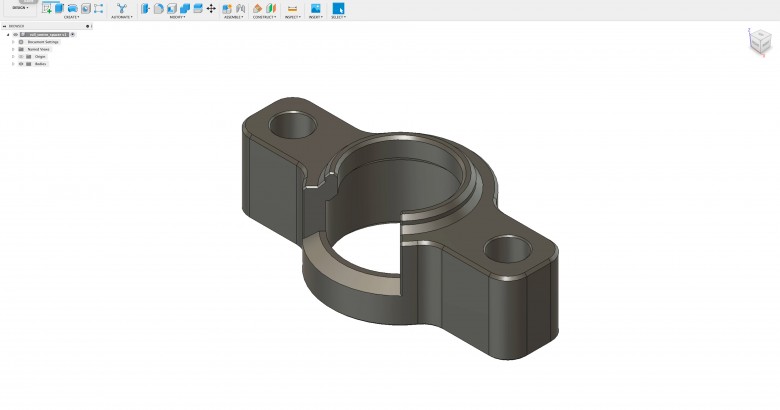Expand the Document Settings node
This screenshot has height=410, width=780.
[13, 42]
